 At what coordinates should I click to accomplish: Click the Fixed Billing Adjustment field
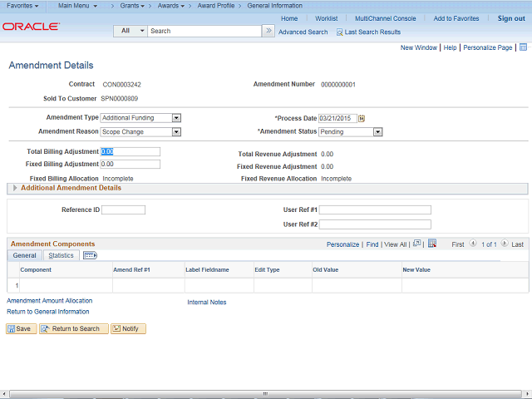coord(130,165)
